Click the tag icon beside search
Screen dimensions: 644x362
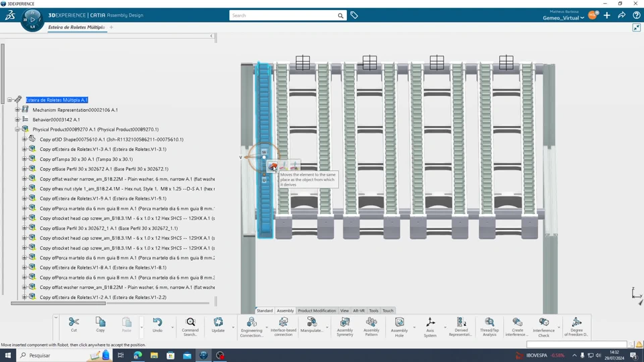coord(354,15)
